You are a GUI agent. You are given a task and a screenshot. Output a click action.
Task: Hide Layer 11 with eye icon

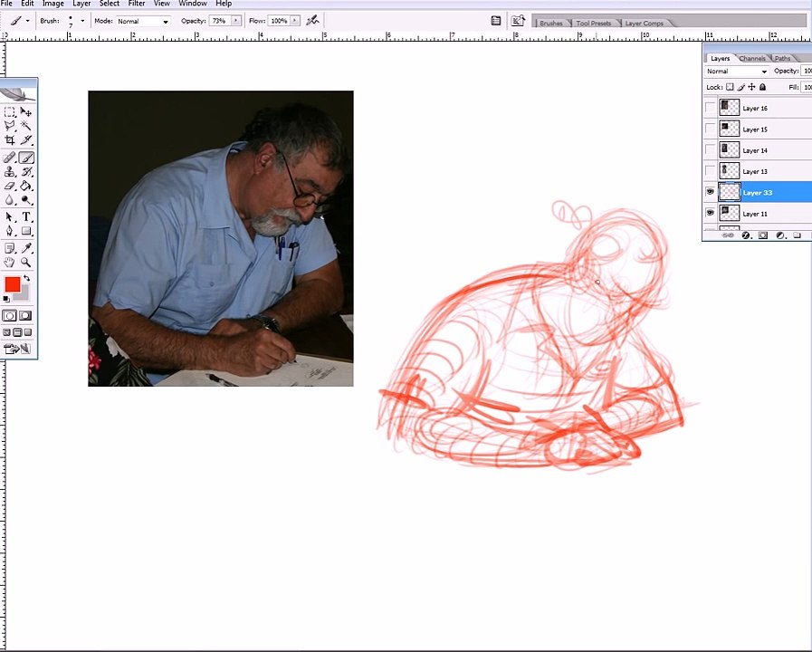tap(710, 213)
